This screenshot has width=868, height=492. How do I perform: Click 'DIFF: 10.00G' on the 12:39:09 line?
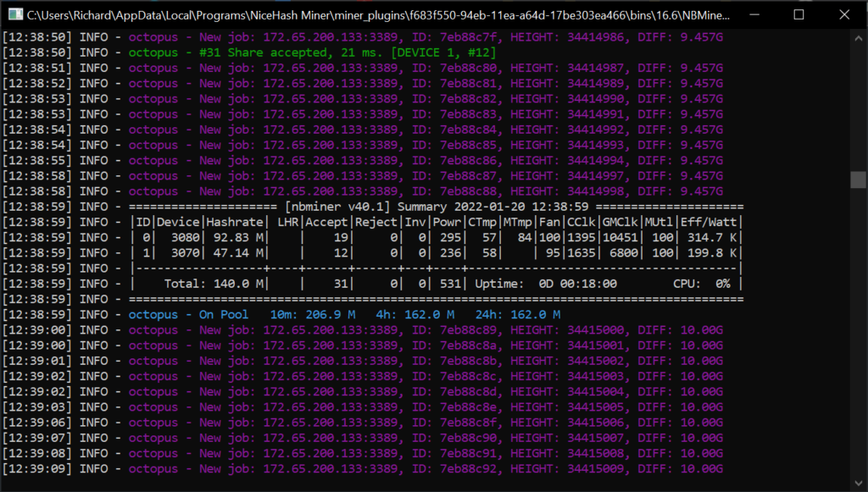click(681, 469)
